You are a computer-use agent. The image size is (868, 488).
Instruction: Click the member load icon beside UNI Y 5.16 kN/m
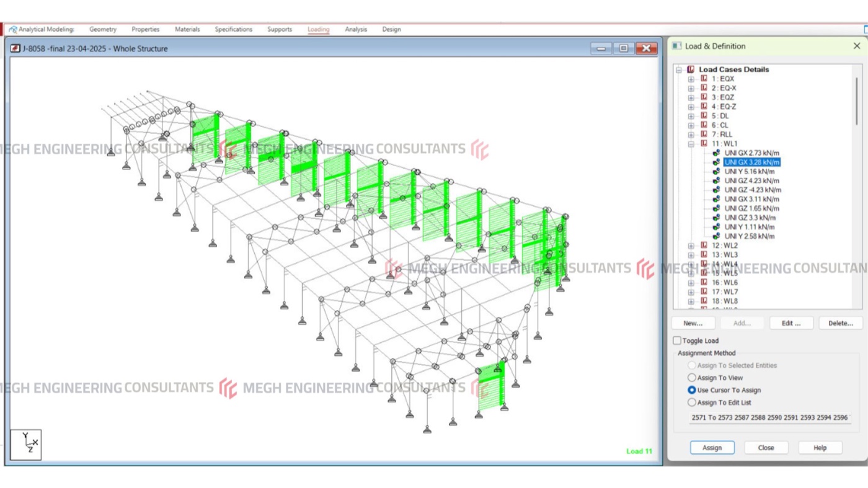(716, 172)
